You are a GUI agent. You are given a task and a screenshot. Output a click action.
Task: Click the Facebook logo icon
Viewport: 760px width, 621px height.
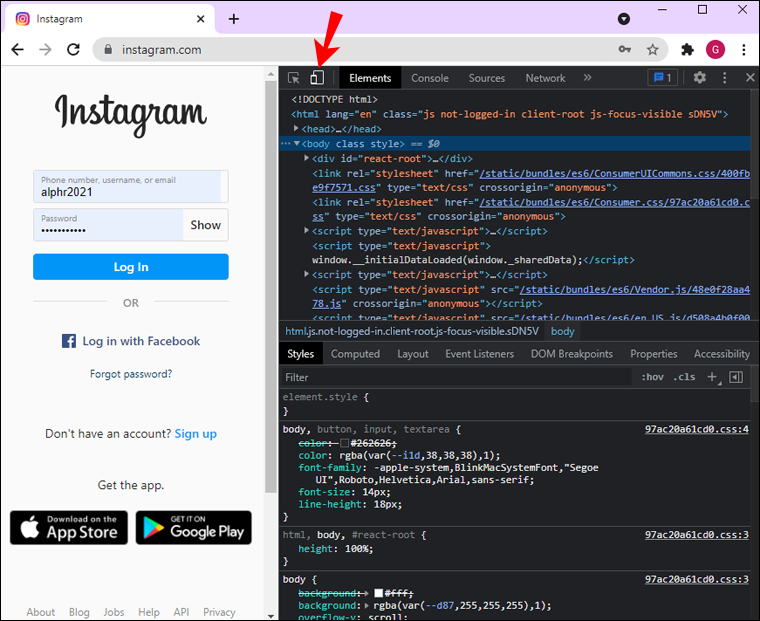click(x=69, y=341)
